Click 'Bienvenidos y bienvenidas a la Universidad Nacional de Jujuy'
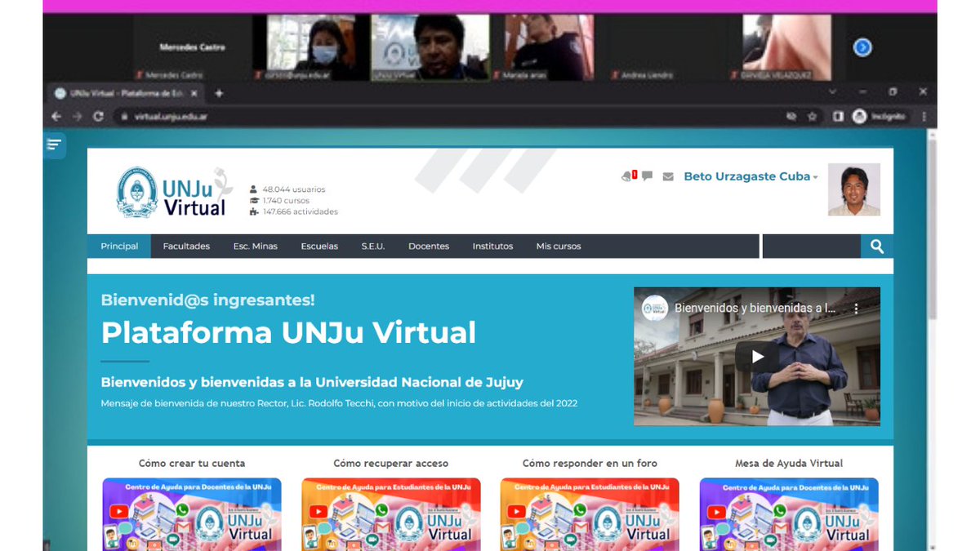Screen dimensions: 980x551 tap(312, 382)
